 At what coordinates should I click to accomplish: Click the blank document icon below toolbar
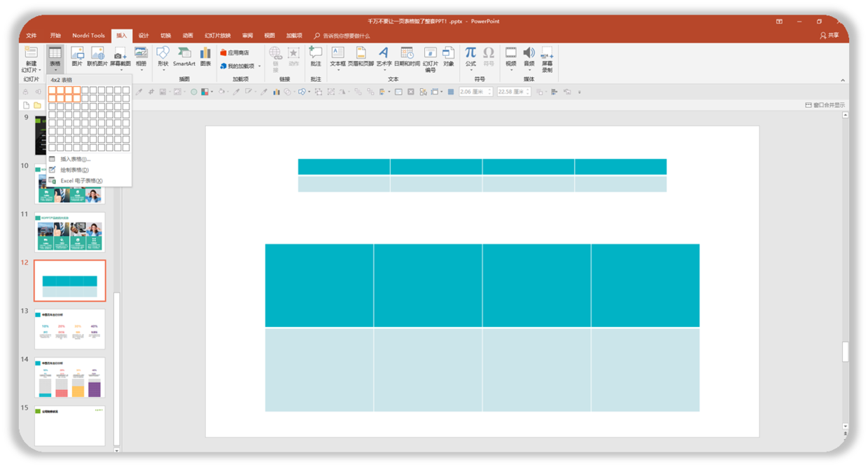(26, 105)
